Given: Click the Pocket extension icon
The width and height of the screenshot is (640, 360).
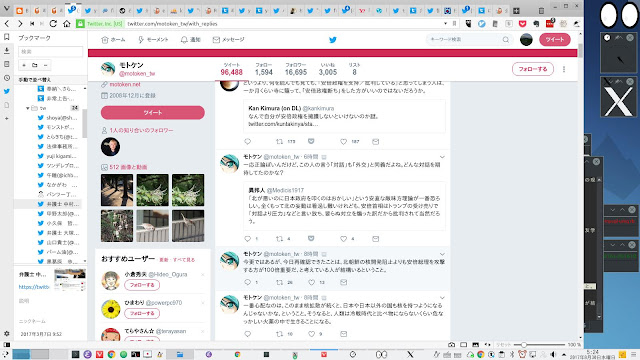Looking at the screenshot, I should click(522, 24).
